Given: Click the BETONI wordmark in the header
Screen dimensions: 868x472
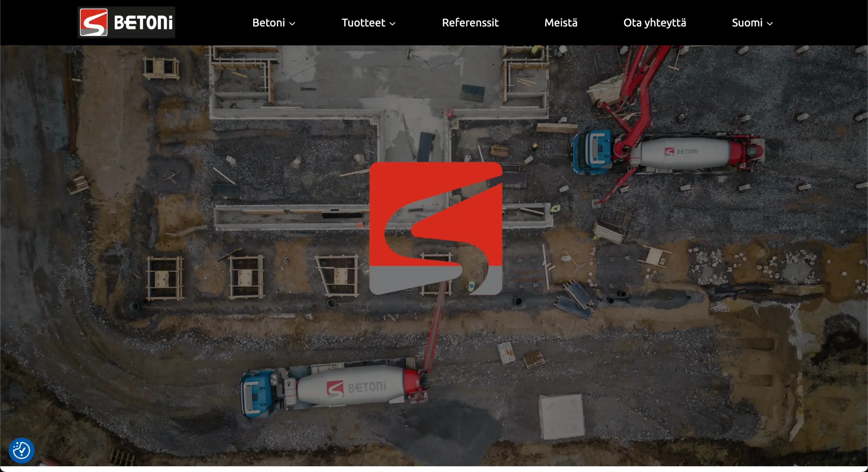Looking at the screenshot, I should [143, 23].
